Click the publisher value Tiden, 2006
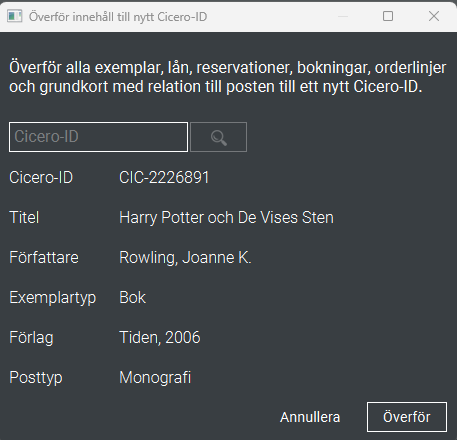 click(160, 338)
